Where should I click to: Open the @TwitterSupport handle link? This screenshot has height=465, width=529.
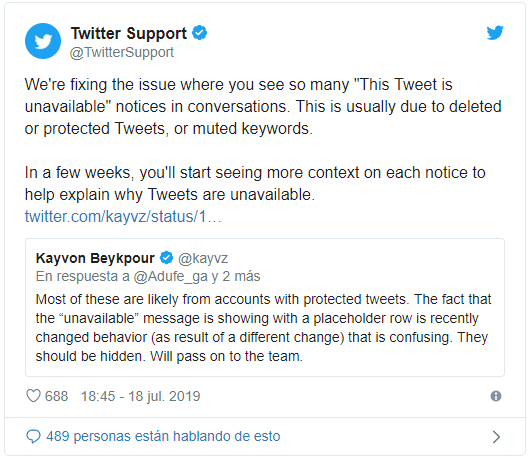122,52
